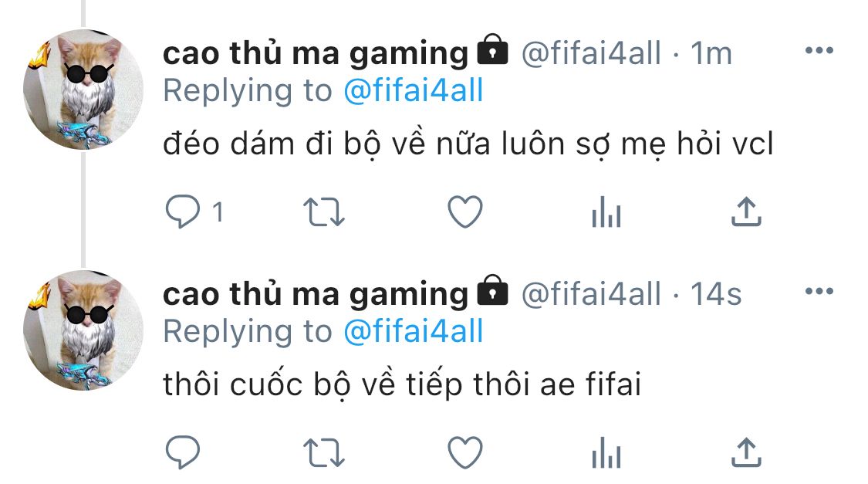Screen dimensions: 868x484
Task: Open more options on the 1m tweet
Action: (x=819, y=50)
